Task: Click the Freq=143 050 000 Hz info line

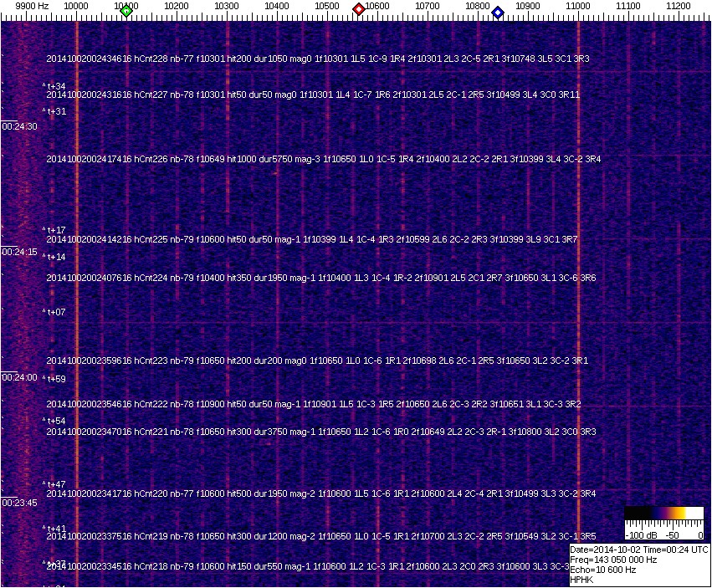Action: (x=613, y=560)
